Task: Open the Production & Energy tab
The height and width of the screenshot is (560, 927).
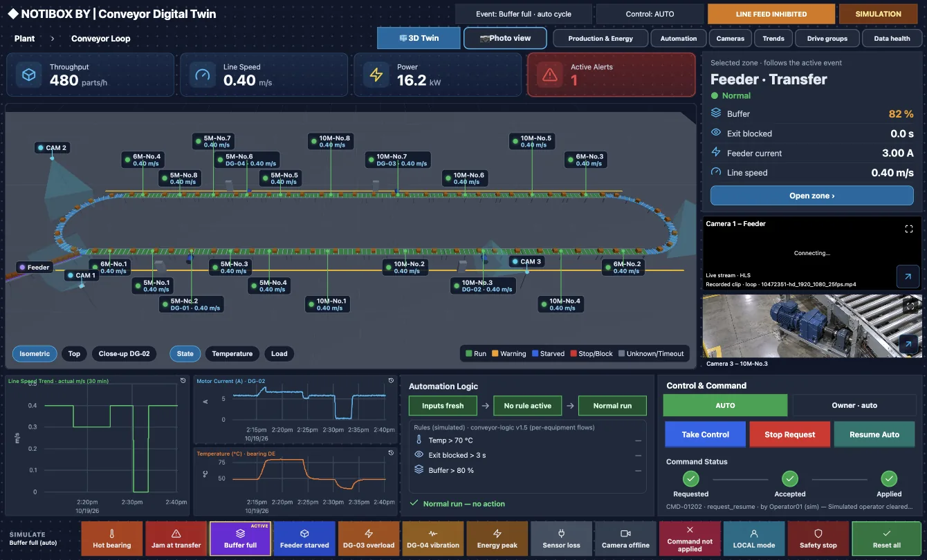Action: point(600,39)
